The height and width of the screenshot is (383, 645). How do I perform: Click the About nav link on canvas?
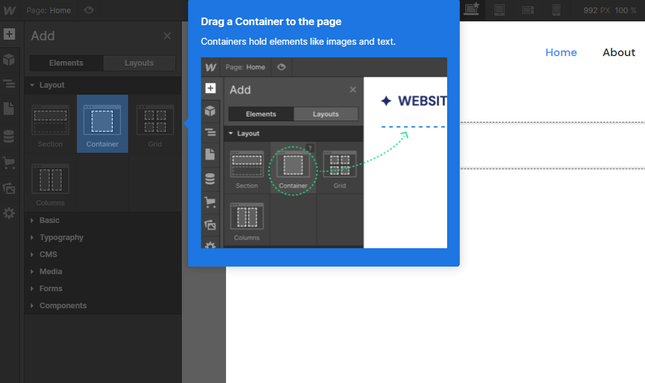tap(619, 52)
